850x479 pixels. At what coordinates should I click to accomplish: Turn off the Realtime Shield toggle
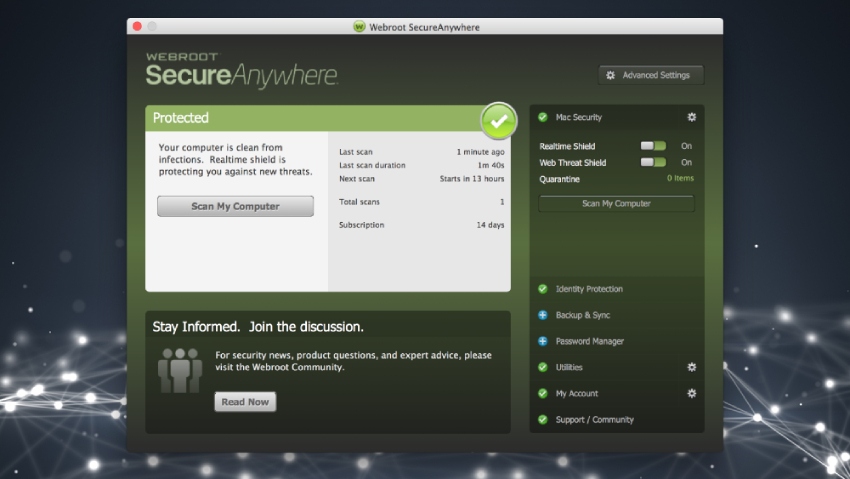point(653,146)
